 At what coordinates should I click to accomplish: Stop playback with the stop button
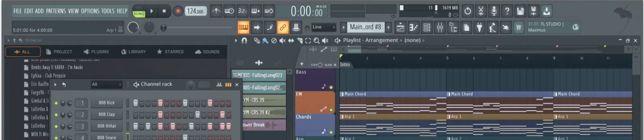[x=164, y=11]
